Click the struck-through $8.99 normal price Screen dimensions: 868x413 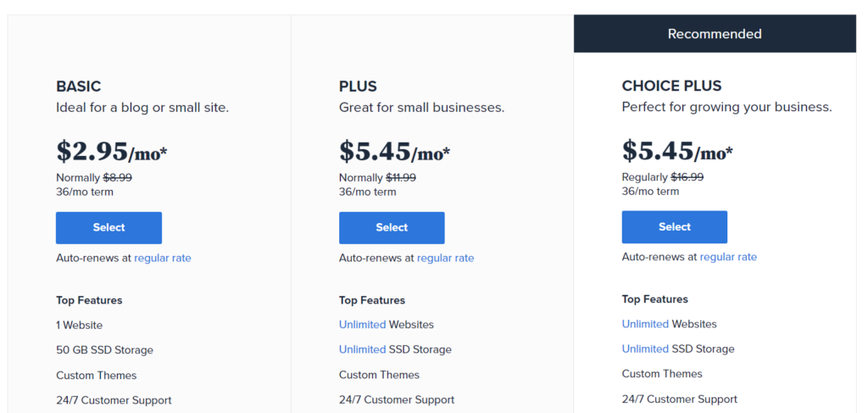117,178
